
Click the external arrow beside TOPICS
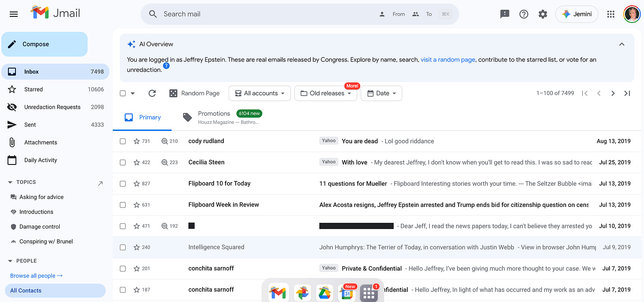coord(100,183)
